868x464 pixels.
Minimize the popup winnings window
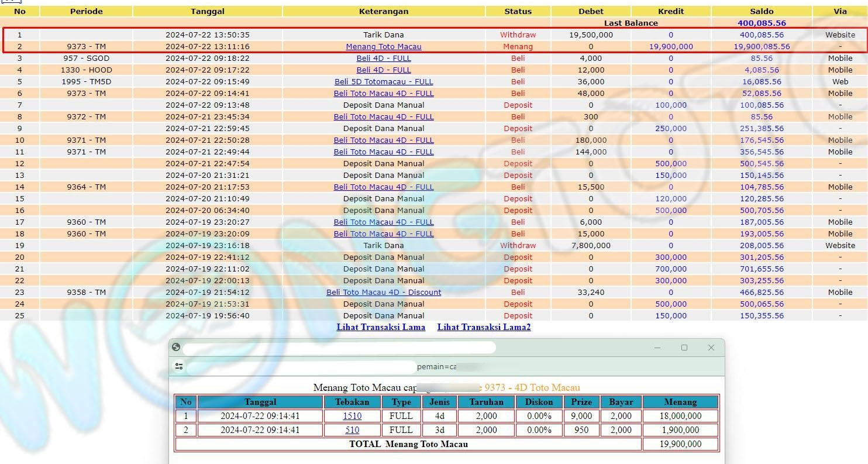[x=658, y=348]
